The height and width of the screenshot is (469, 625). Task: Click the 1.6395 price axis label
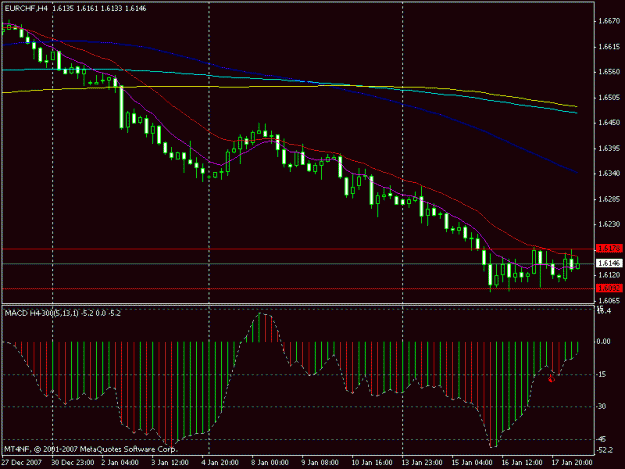609,148
